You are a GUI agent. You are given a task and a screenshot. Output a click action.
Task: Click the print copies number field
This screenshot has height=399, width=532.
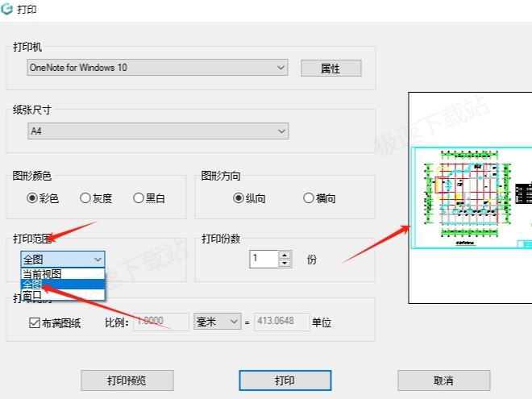point(264,260)
